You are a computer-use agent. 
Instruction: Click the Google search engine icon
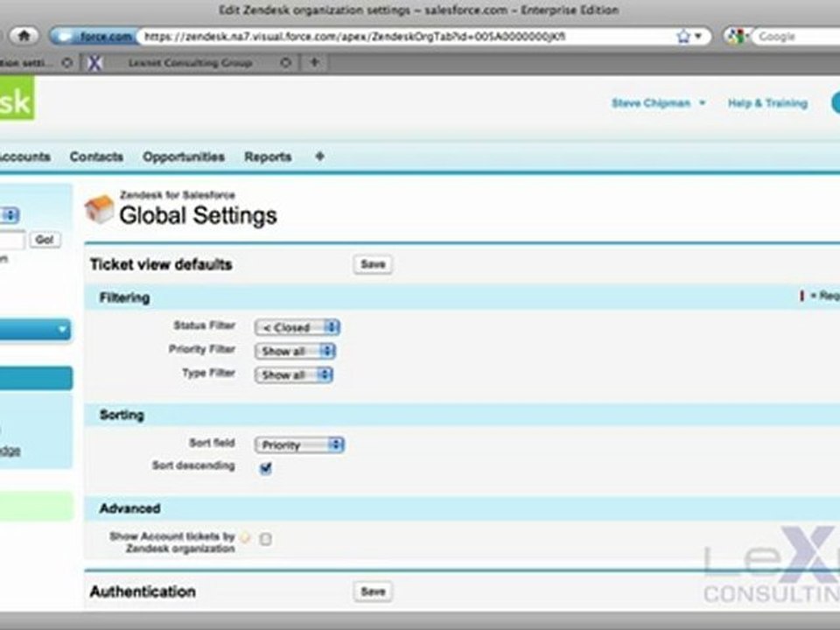coord(737,37)
